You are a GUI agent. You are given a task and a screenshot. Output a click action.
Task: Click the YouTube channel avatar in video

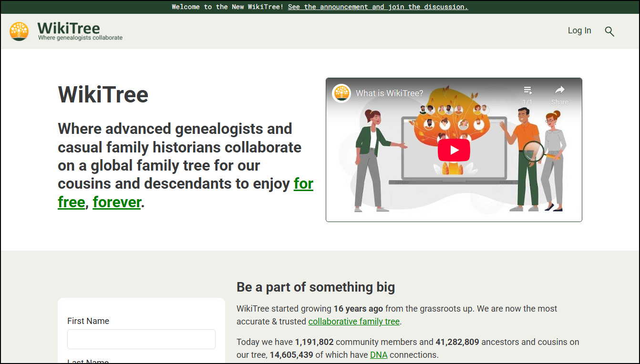341,93
